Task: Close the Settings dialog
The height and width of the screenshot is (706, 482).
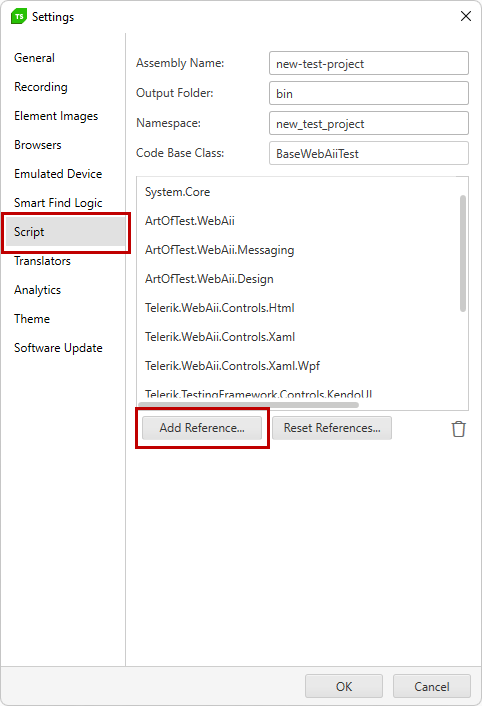Action: point(466,16)
